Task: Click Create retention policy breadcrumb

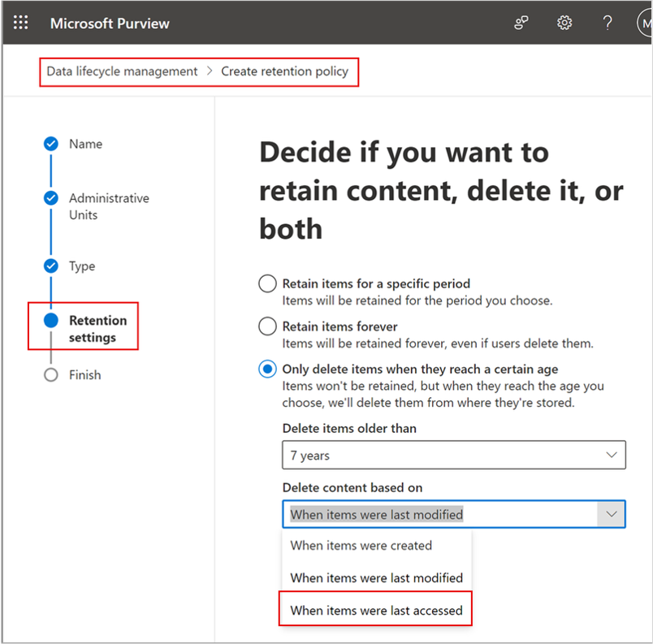Action: pyautogui.click(x=284, y=71)
